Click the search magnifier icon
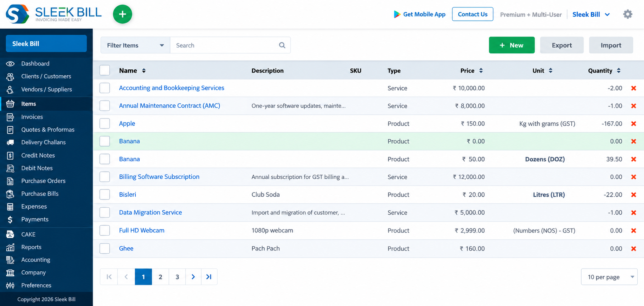The width and height of the screenshot is (644, 306). pyautogui.click(x=282, y=45)
